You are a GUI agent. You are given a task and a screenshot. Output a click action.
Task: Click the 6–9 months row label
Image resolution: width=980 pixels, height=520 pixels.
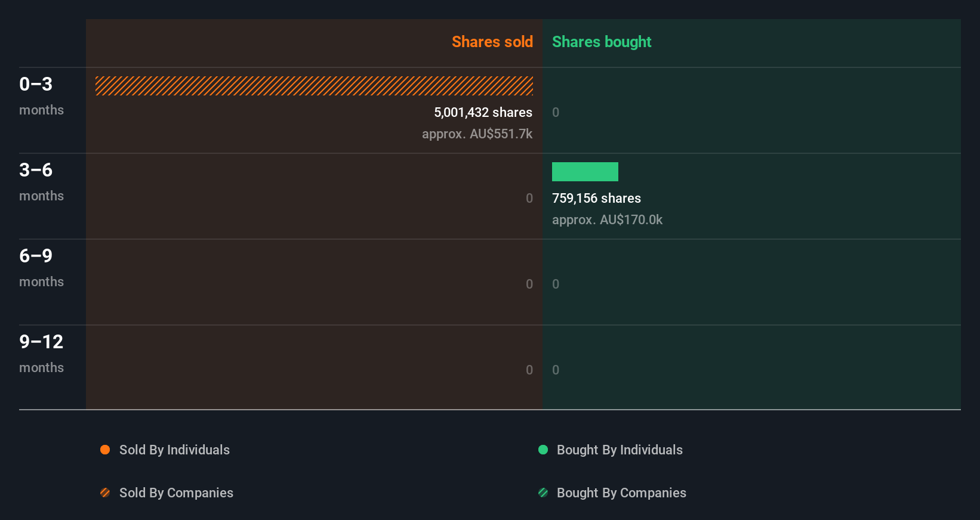click(x=41, y=267)
